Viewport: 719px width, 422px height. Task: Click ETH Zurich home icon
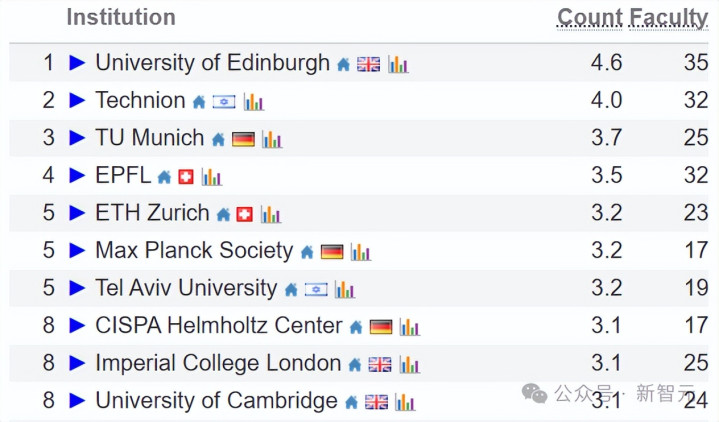pos(223,214)
